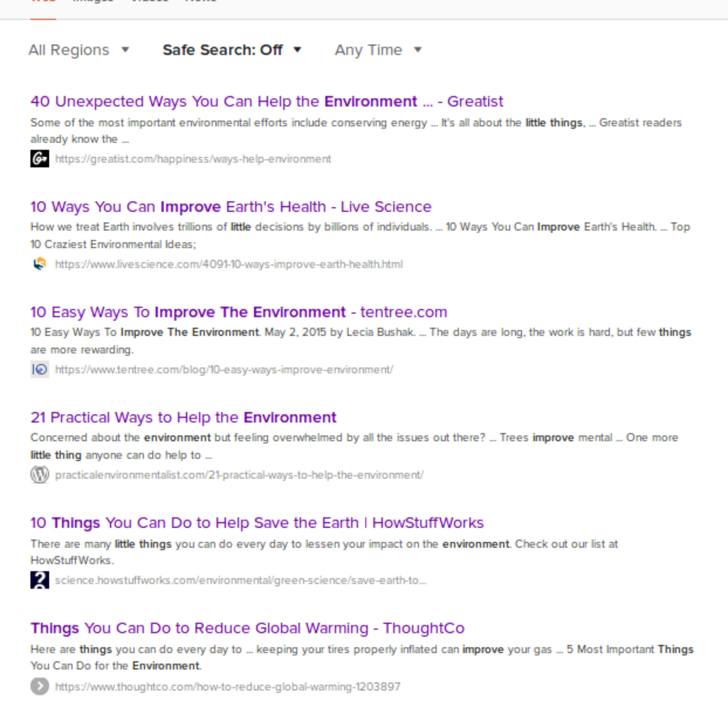728x728 pixels.
Task: Click the Greatist favicon icon
Action: click(x=40, y=159)
